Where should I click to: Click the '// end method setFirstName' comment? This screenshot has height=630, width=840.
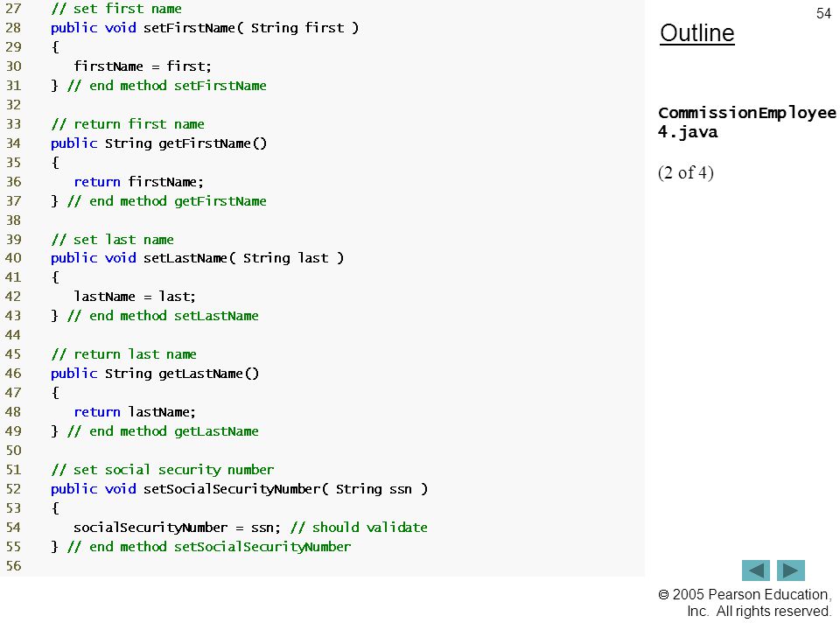point(167,86)
